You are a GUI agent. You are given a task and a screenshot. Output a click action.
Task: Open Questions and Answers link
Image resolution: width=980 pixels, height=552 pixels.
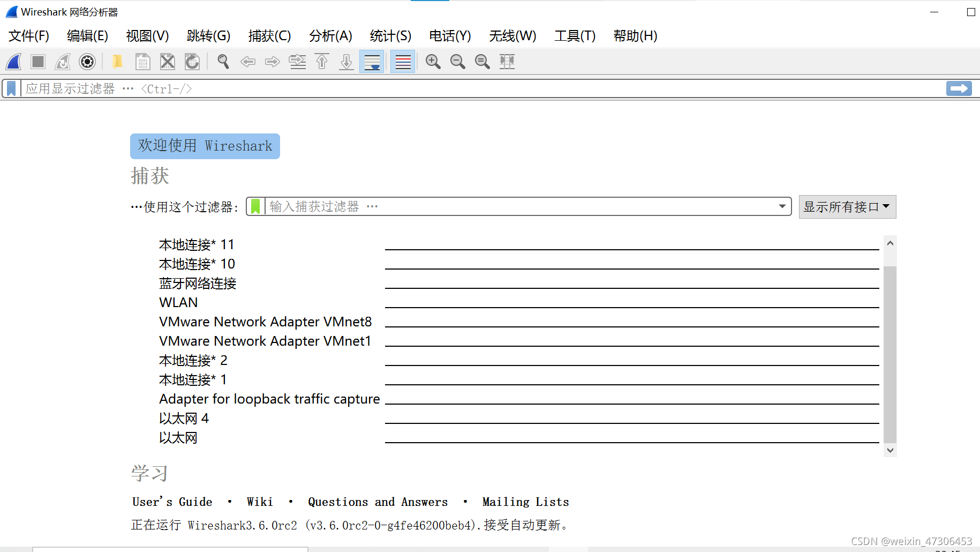pos(378,502)
